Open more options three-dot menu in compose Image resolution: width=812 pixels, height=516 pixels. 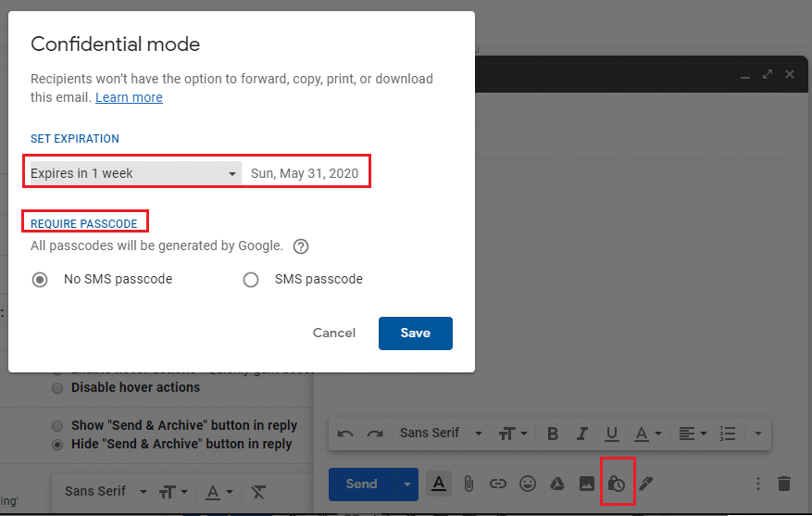pos(757,484)
